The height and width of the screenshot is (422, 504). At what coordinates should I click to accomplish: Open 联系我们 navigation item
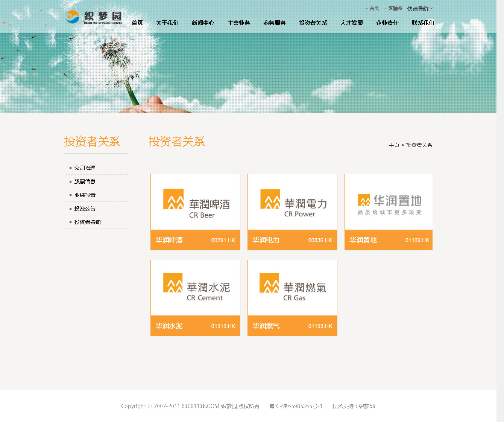[423, 23]
